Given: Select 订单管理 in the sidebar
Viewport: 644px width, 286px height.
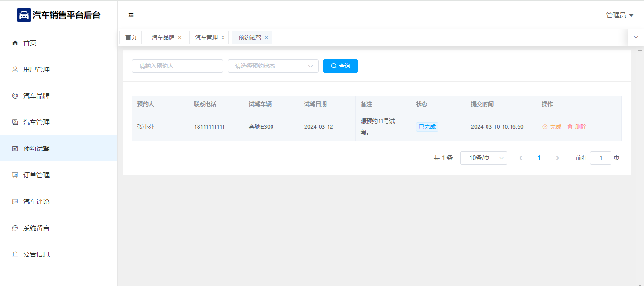Looking at the screenshot, I should (36, 175).
